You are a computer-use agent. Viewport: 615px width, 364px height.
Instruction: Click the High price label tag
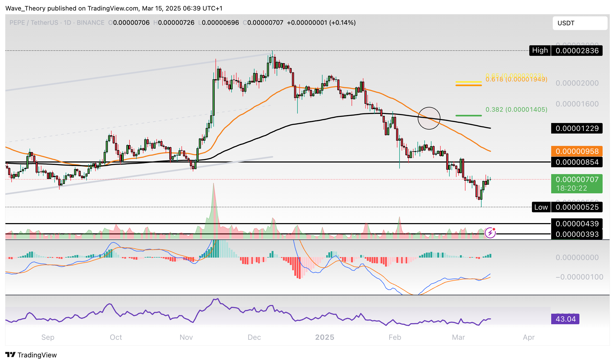tap(540, 51)
